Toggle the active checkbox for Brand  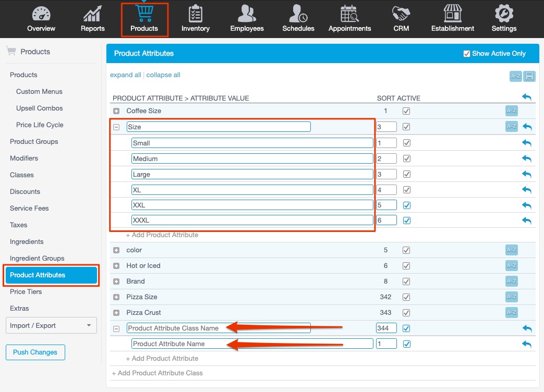coord(406,281)
